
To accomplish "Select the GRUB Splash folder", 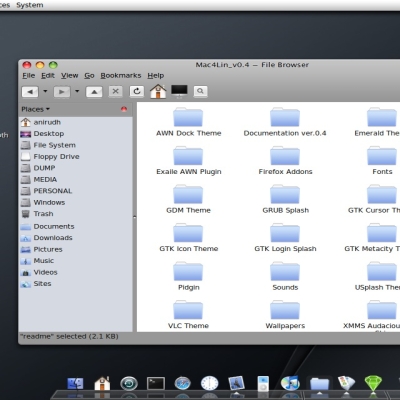I will (285, 199).
